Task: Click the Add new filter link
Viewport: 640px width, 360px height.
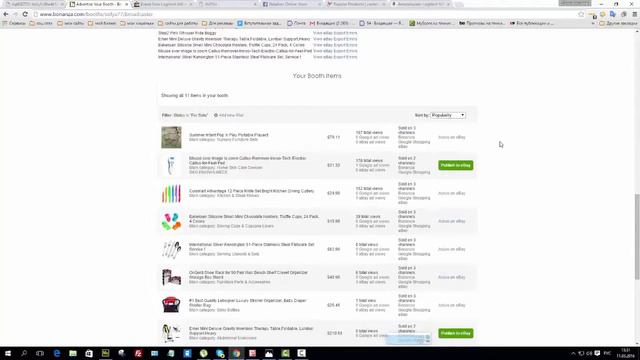Action: click(x=229, y=116)
